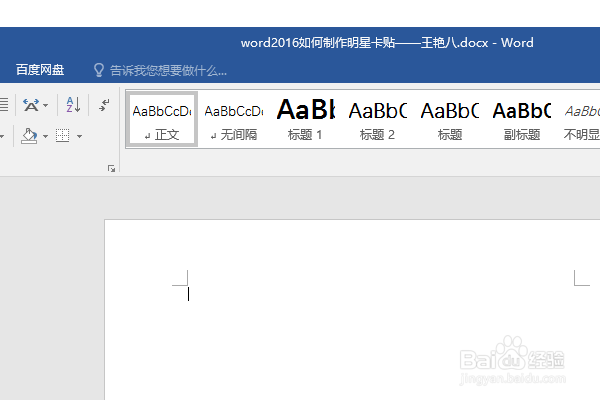Image resolution: width=600 pixels, height=400 pixels.
Task: Toggle show/hide paragraph marks icon
Action: 104,104
